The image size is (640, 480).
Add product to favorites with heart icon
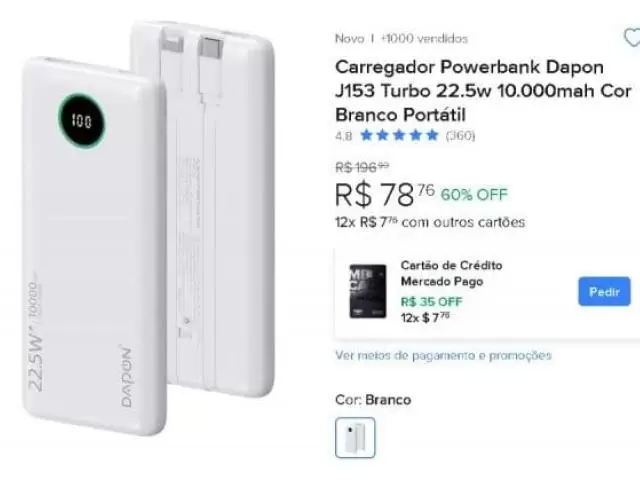[632, 38]
